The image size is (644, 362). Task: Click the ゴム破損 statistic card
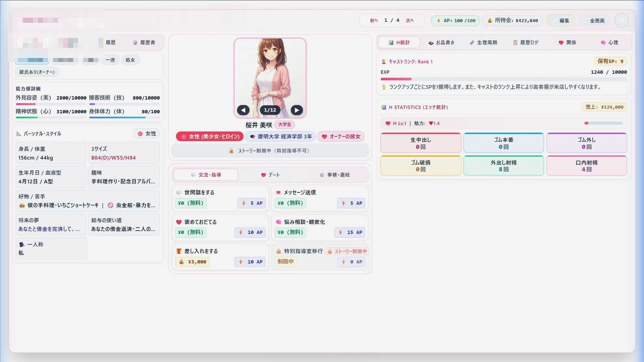[420, 166]
